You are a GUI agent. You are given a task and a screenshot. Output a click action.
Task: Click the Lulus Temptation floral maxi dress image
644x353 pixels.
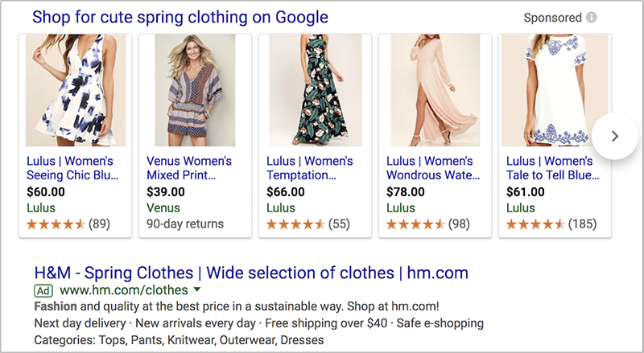(x=316, y=90)
